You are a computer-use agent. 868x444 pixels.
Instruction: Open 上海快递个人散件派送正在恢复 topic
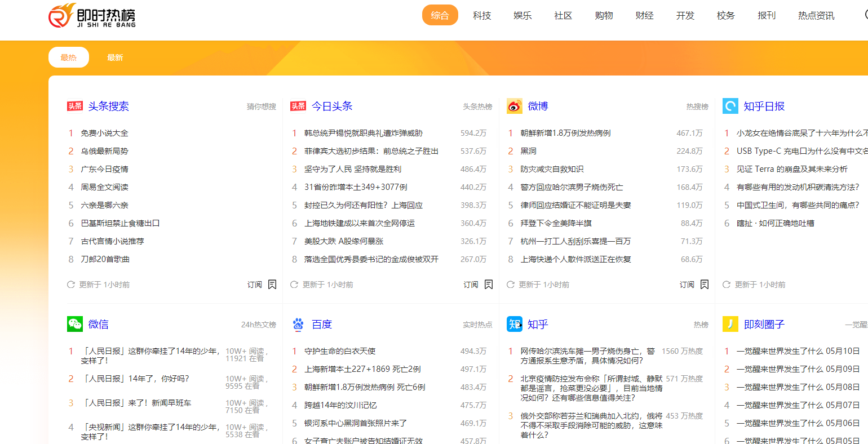click(x=575, y=259)
